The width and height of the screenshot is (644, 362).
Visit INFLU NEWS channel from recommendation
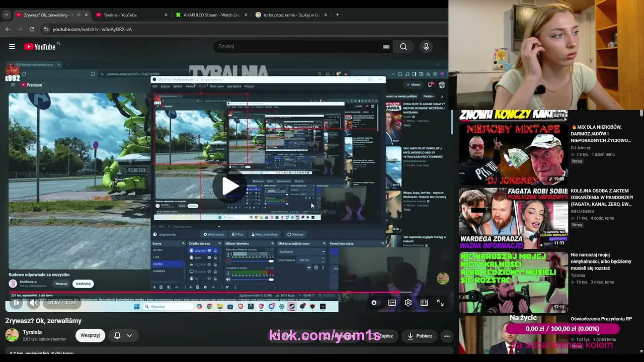(582, 212)
